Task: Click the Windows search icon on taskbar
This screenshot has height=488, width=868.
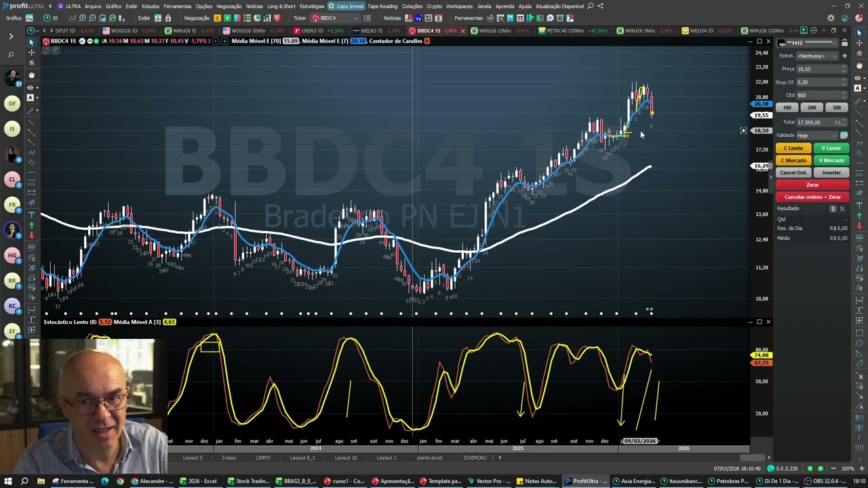Action: pyautogui.click(x=24, y=481)
